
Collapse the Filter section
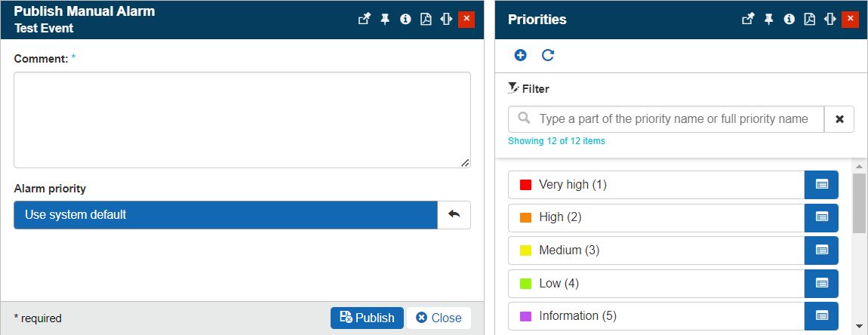(x=528, y=88)
